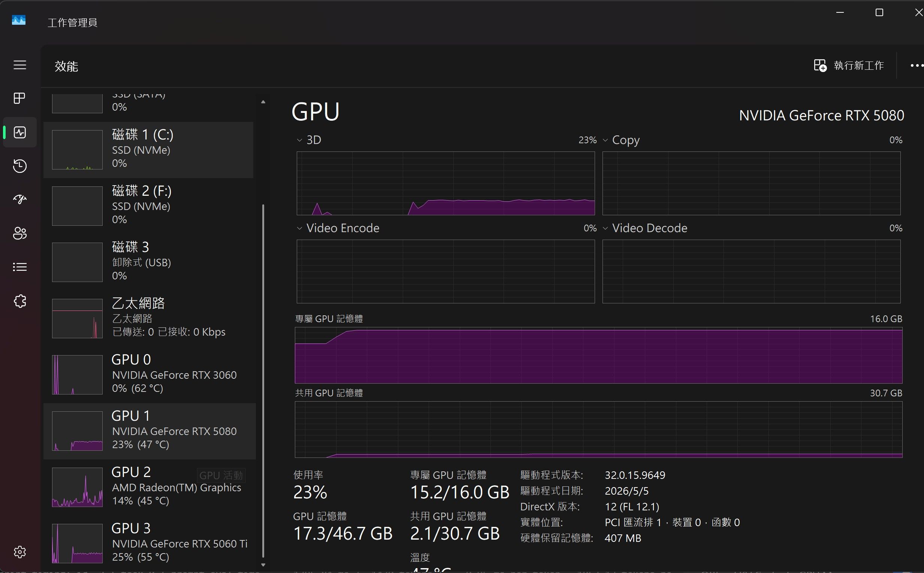Click the 乙太網路 mini graph thumbnail
Image resolution: width=924 pixels, height=573 pixels.
[x=77, y=318]
